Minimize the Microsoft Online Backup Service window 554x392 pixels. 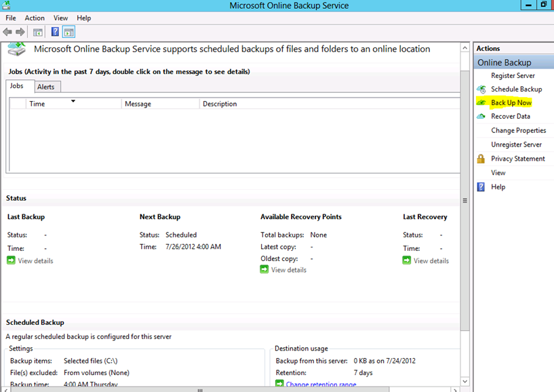coord(528,5)
